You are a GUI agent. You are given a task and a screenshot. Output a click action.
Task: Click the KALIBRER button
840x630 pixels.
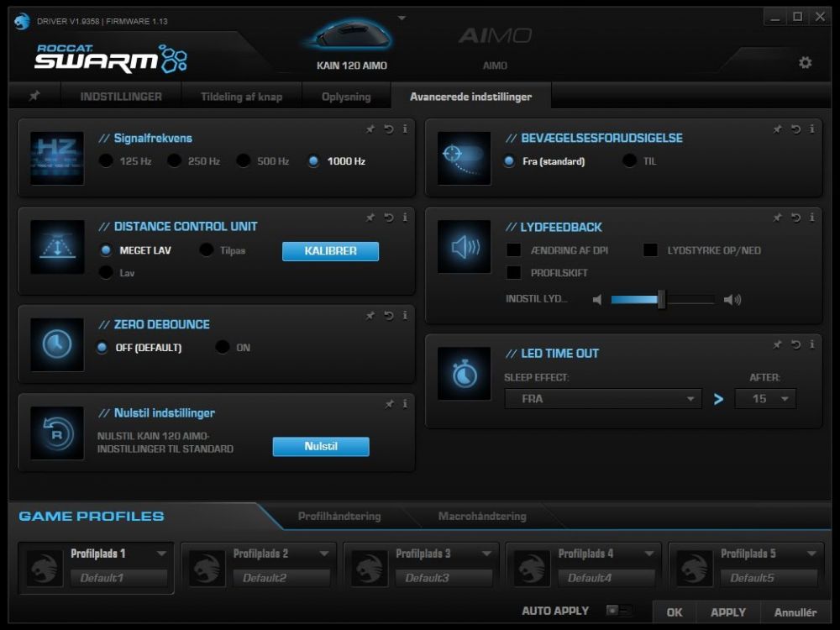(330, 251)
